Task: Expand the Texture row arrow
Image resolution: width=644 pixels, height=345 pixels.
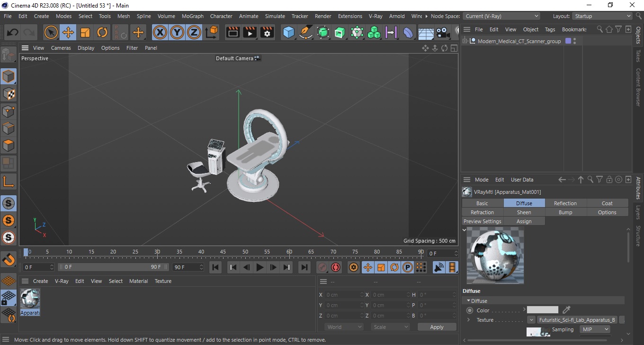Action: tap(468, 320)
